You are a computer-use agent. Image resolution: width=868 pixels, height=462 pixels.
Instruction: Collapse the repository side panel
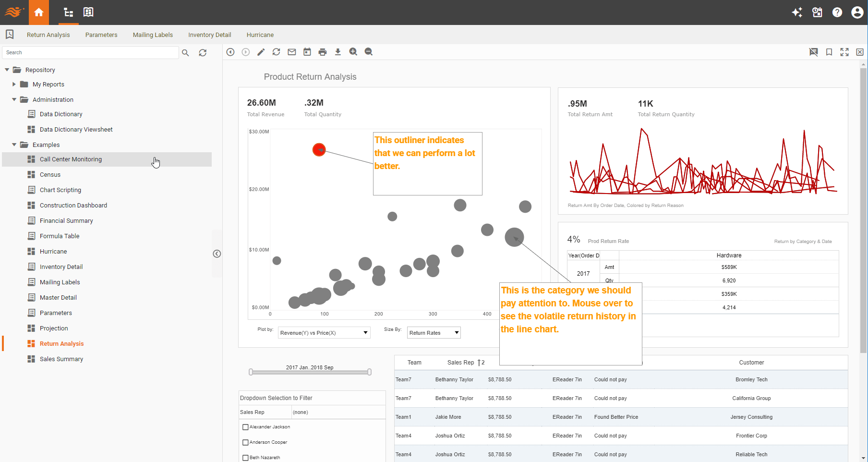click(217, 254)
